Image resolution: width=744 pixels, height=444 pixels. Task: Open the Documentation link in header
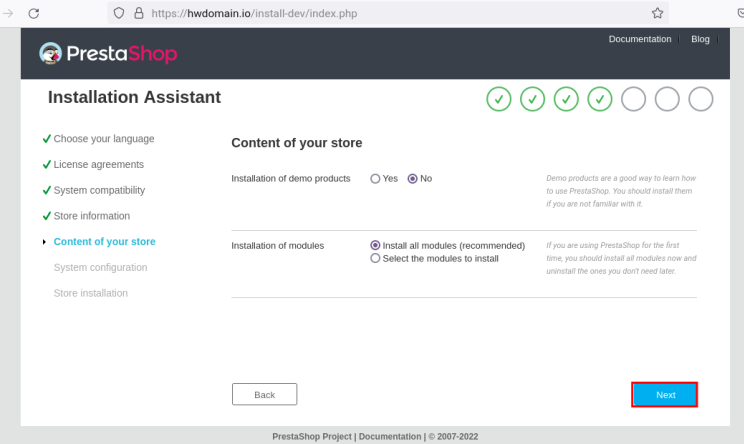(x=640, y=39)
